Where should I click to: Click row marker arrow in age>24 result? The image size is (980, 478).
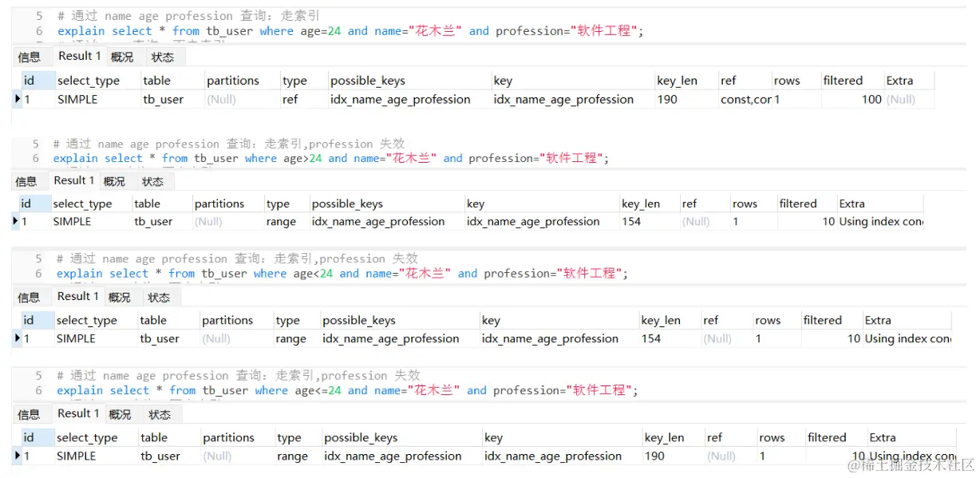(x=16, y=221)
